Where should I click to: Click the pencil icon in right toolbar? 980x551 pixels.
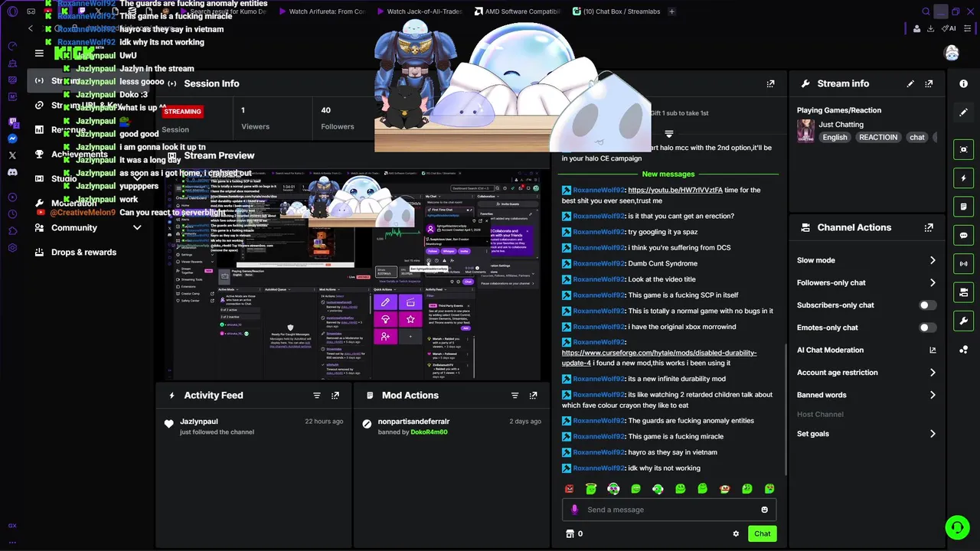964,112
